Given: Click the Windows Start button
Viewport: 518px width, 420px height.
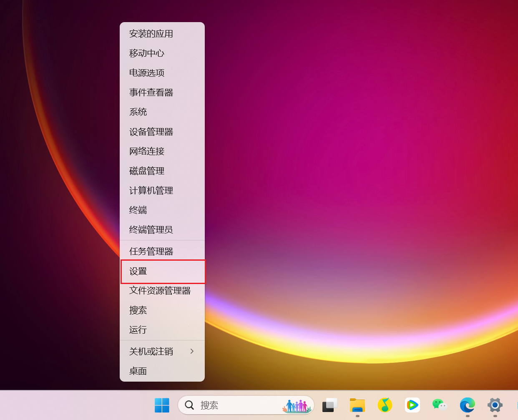Looking at the screenshot, I should click(162, 405).
